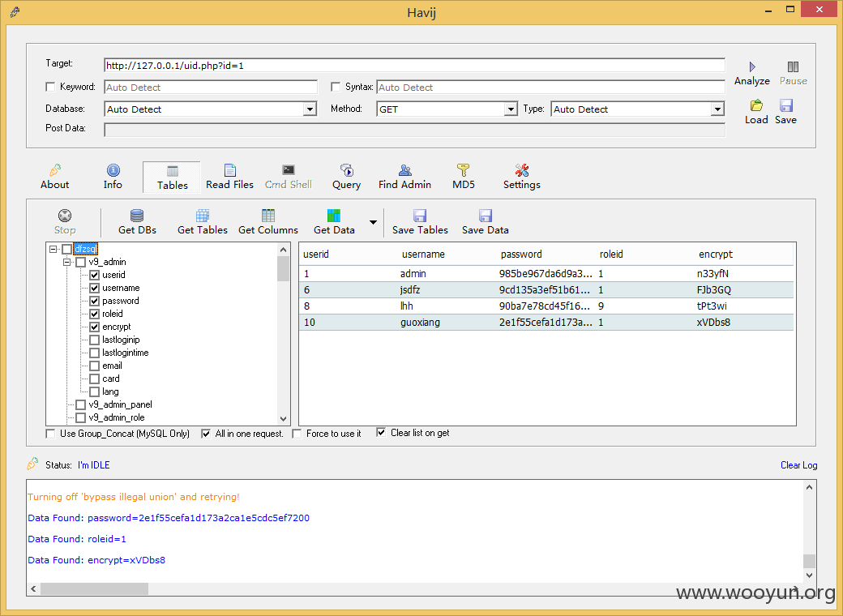The image size is (843, 616).
Task: Open the Find Admin tab
Action: (x=404, y=178)
